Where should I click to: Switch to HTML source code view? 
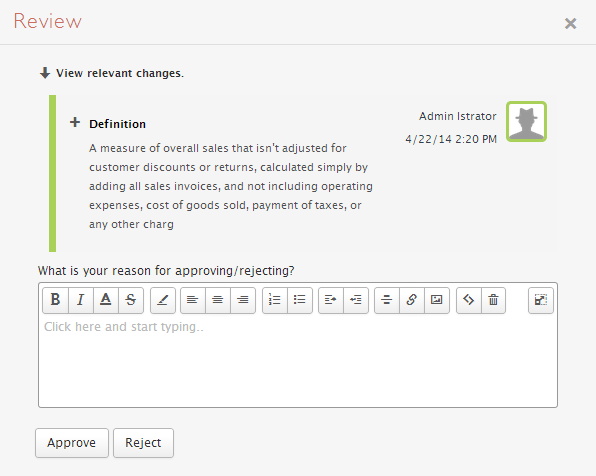point(469,300)
